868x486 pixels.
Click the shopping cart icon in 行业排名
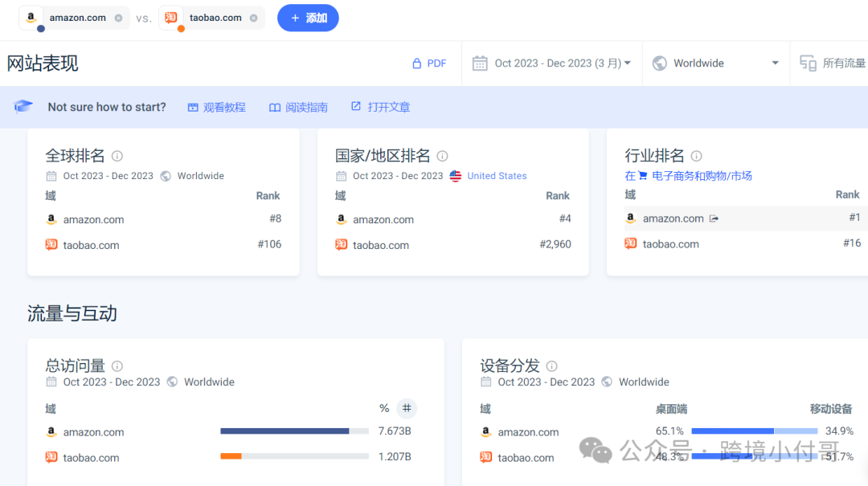coord(643,176)
